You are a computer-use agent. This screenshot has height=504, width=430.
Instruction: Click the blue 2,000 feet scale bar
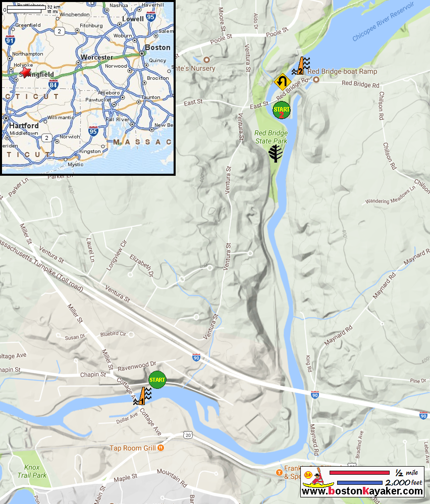coord(360,482)
